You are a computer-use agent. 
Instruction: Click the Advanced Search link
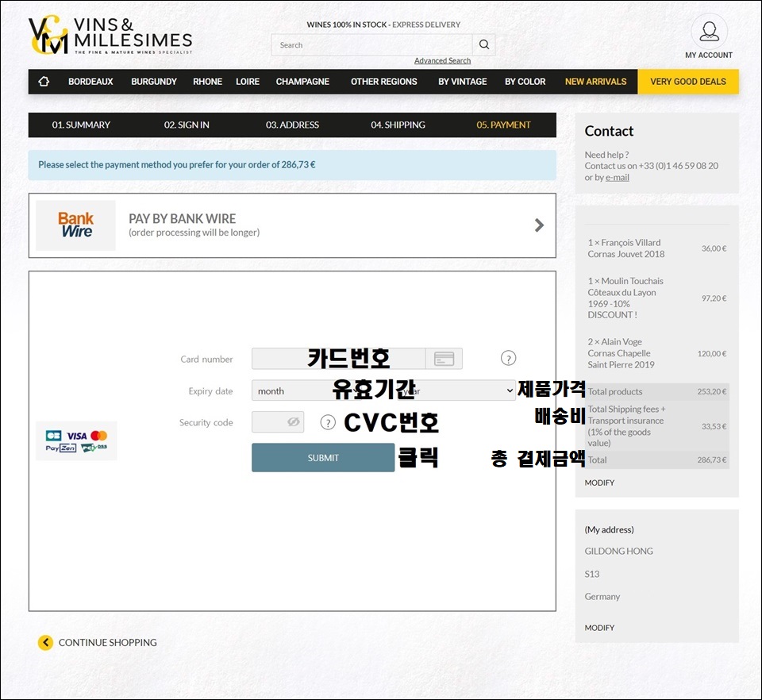(443, 61)
